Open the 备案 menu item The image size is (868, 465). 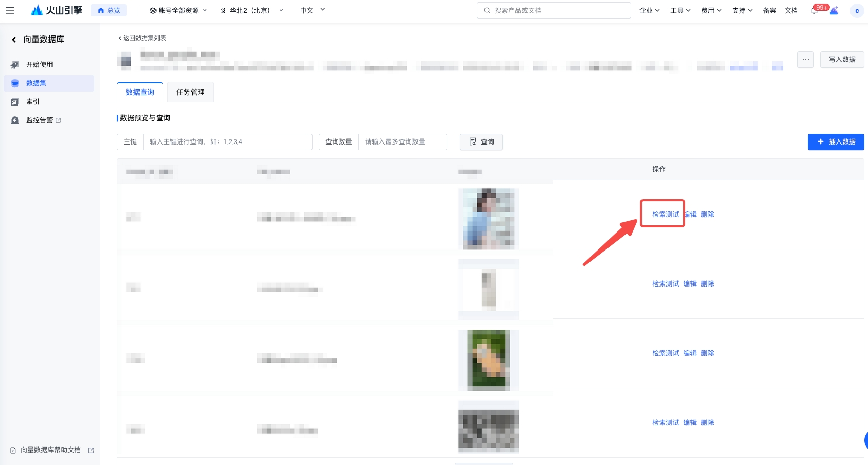pos(770,10)
